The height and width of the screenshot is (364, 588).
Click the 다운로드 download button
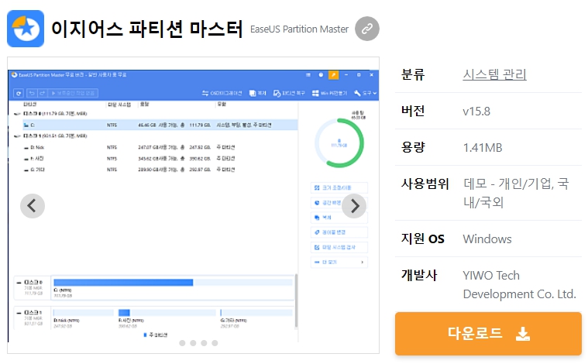point(488,333)
